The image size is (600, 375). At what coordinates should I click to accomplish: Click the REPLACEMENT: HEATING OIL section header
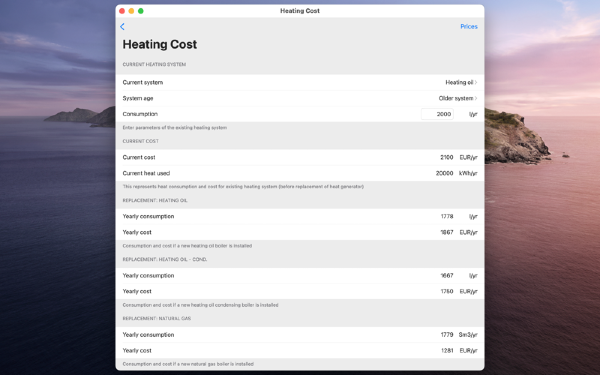click(x=155, y=201)
